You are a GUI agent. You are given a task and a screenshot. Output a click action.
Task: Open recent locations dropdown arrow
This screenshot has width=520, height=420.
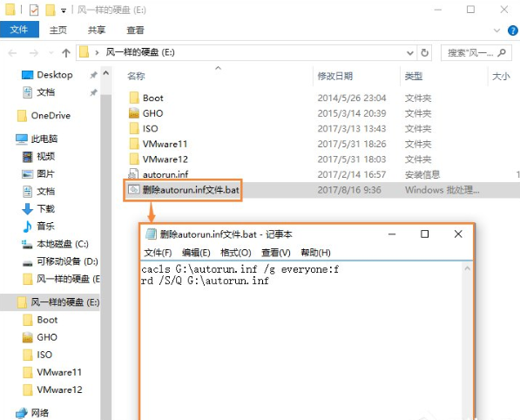[51, 53]
